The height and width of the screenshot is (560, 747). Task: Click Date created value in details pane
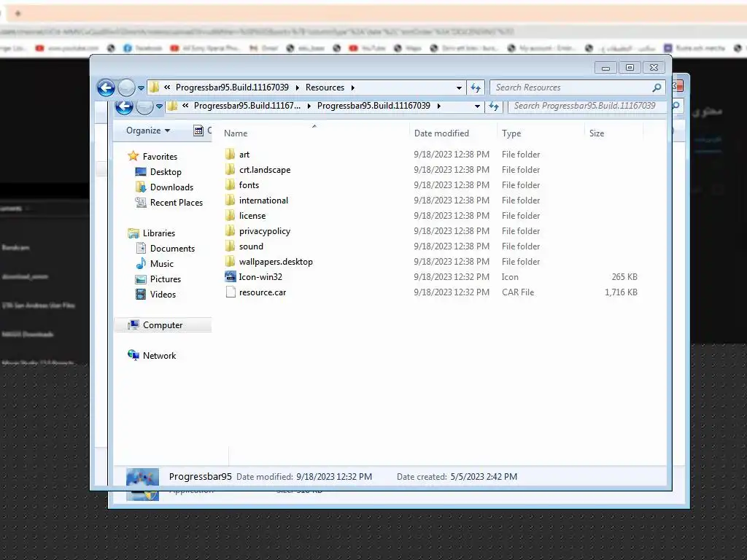click(484, 477)
